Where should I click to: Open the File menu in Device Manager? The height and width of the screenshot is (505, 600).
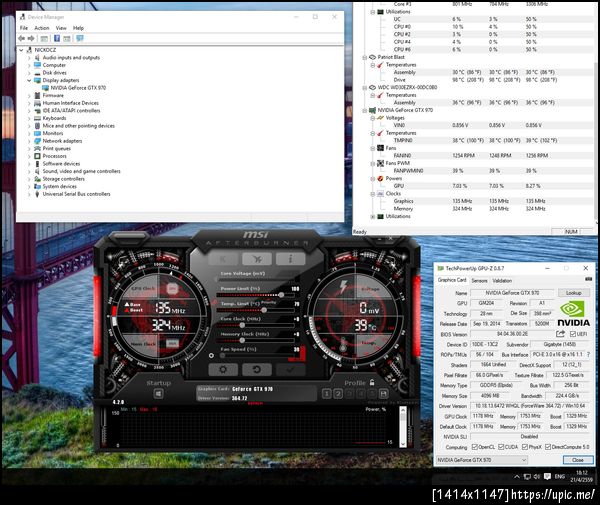(24, 28)
